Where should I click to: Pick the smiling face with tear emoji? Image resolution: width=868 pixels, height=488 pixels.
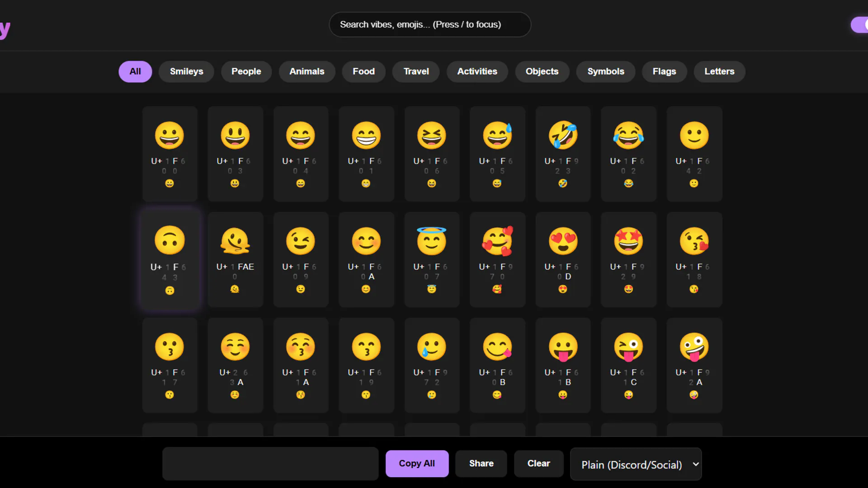(x=432, y=365)
